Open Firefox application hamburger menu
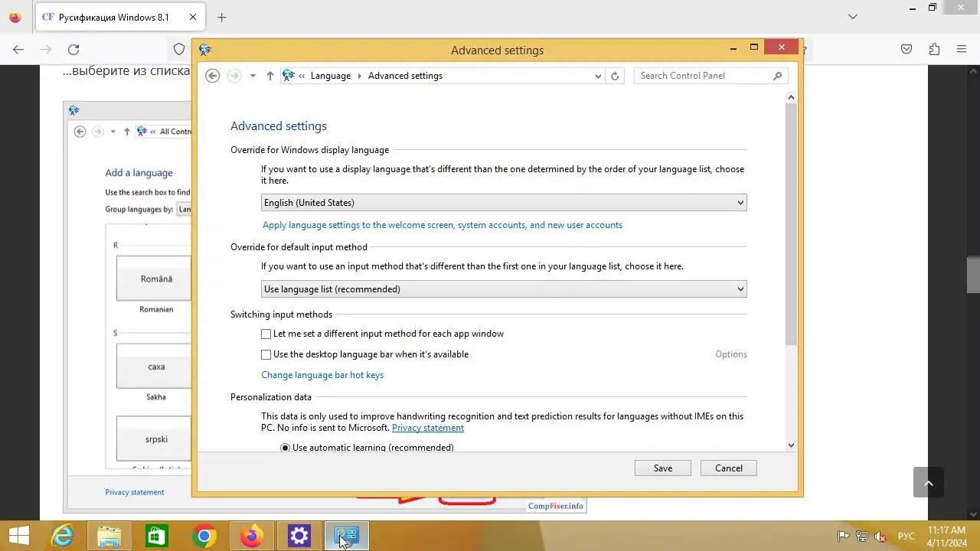The height and width of the screenshot is (551, 980). (x=962, y=49)
